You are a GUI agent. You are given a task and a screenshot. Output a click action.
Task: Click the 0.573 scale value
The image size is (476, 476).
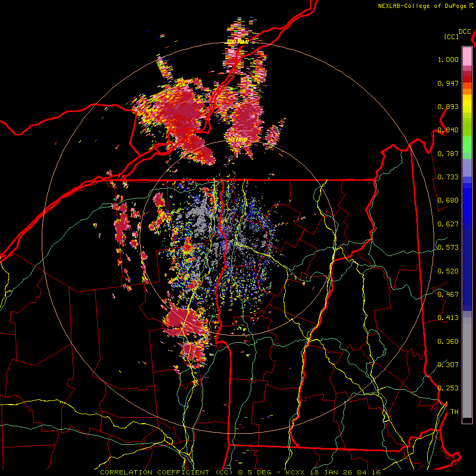coord(448,248)
